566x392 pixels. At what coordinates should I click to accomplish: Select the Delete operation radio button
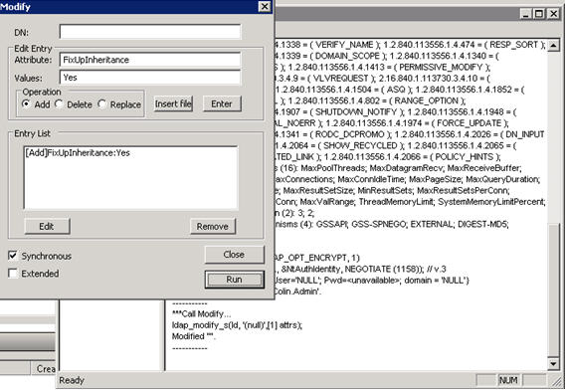(59, 104)
